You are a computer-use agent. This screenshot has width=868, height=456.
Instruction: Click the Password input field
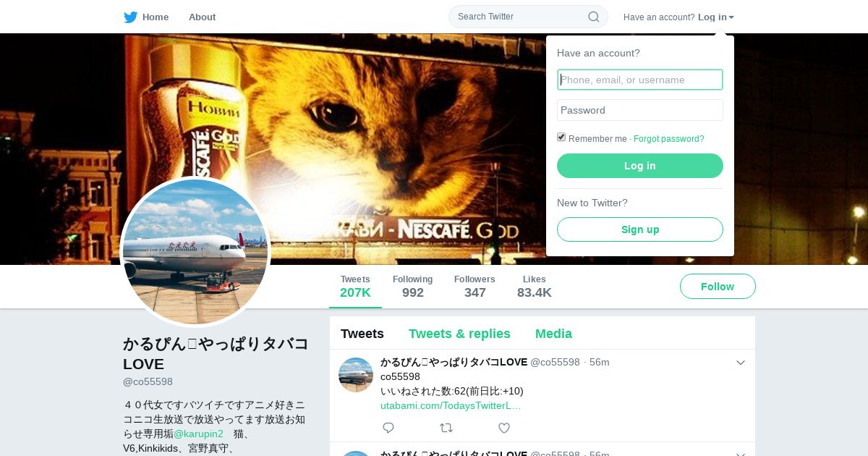coord(640,110)
